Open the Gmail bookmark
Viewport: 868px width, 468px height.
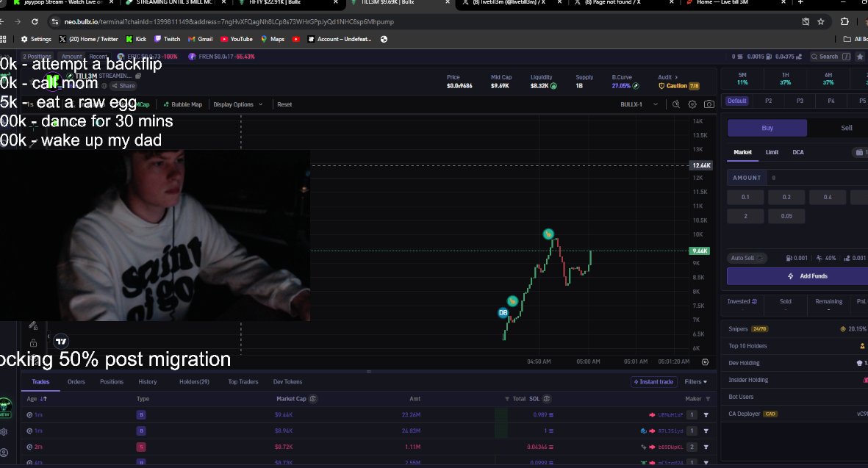tap(201, 39)
